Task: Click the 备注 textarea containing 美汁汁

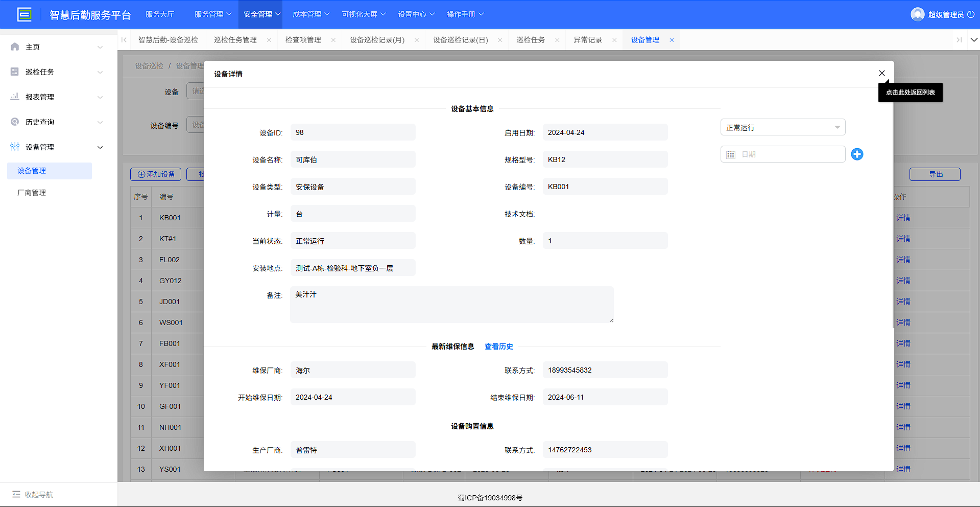Action: [452, 305]
